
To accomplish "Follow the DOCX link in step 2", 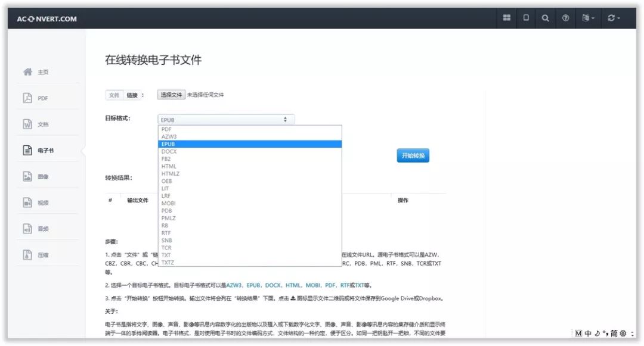I will (x=273, y=285).
